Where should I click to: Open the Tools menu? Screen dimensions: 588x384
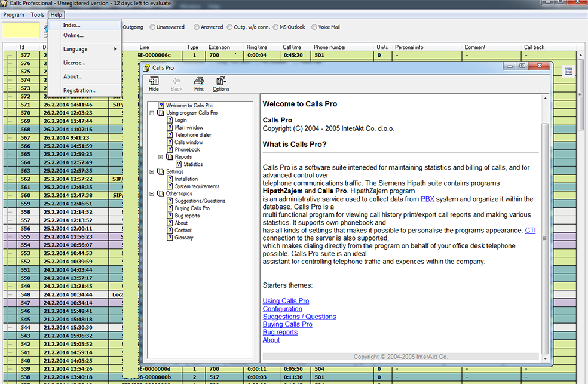pyautogui.click(x=37, y=14)
